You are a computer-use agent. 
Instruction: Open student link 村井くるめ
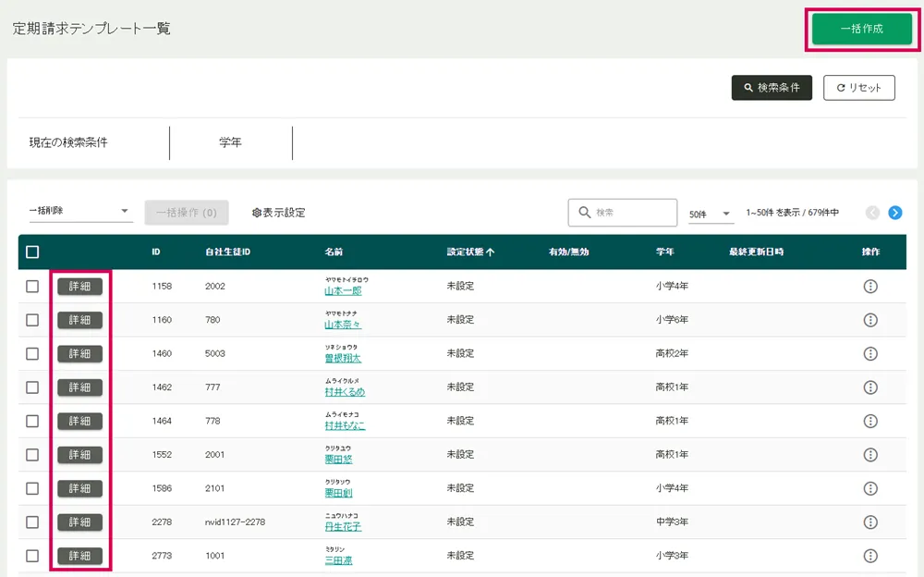point(344,392)
